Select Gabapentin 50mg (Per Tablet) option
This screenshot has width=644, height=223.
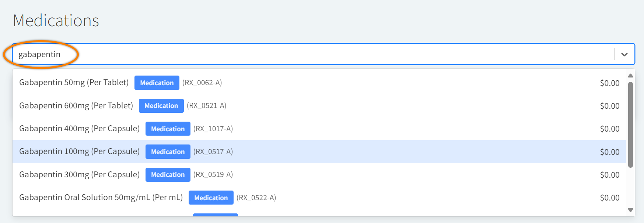coord(74,83)
